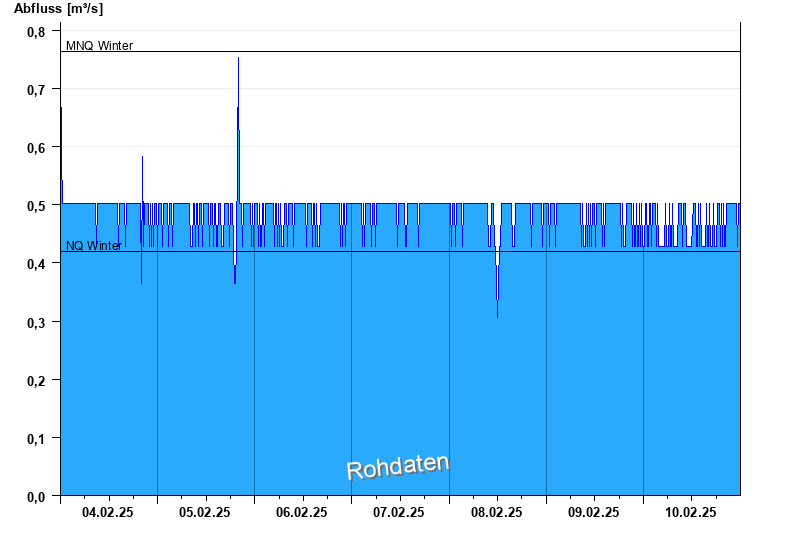800x550 pixels.
Task: Click the Abfluss [m³/s] axis title
Action: (x=58, y=9)
